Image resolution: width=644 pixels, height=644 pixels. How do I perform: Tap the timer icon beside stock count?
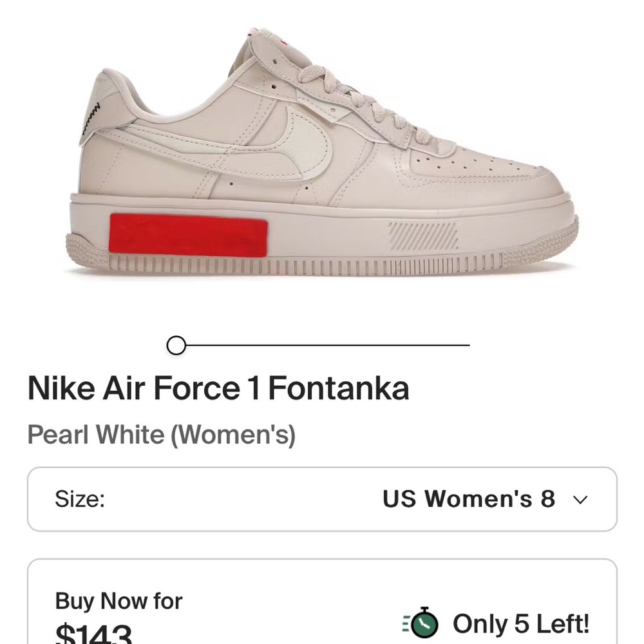tap(426, 623)
